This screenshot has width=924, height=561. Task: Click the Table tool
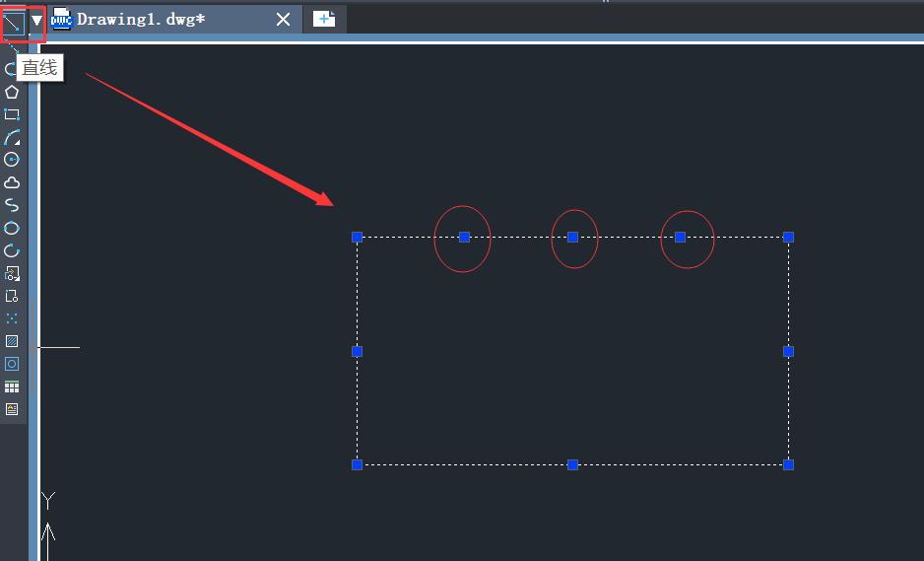12,386
